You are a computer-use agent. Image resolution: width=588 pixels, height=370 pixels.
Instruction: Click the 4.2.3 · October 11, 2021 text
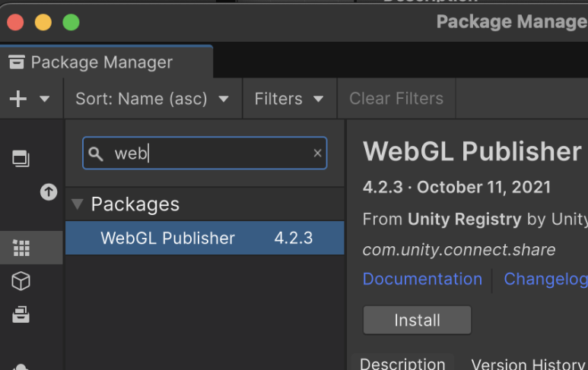[456, 187]
